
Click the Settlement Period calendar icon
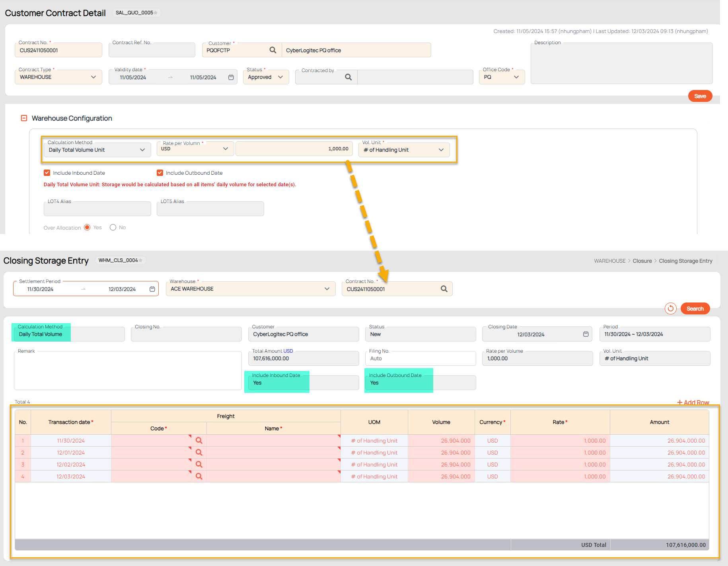coord(152,289)
